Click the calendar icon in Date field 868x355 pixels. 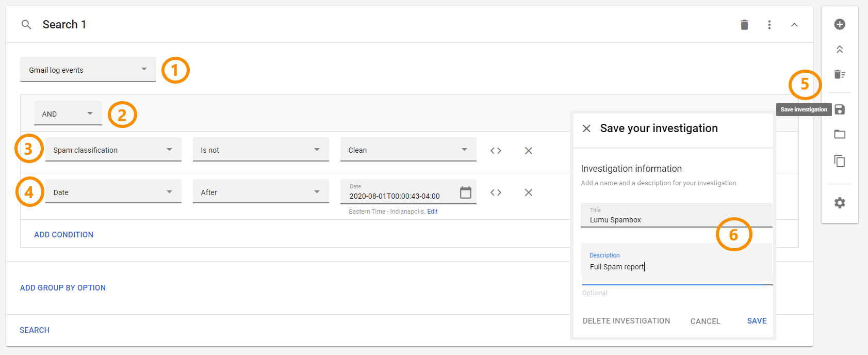(x=465, y=192)
